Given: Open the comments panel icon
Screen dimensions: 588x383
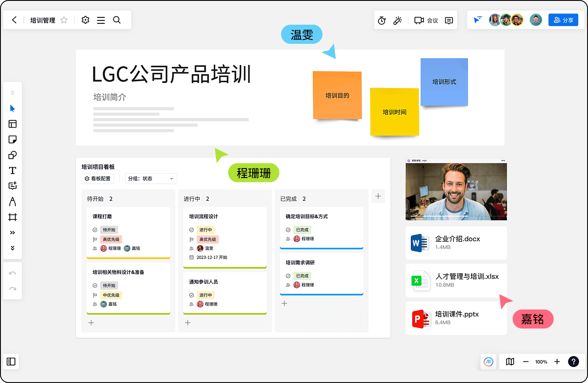Looking at the screenshot, I should pos(449,20).
